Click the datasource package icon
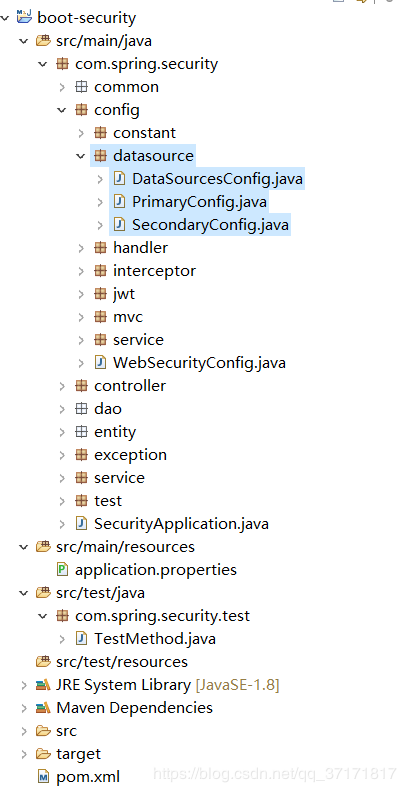This screenshot has height=792, width=406. click(100, 156)
